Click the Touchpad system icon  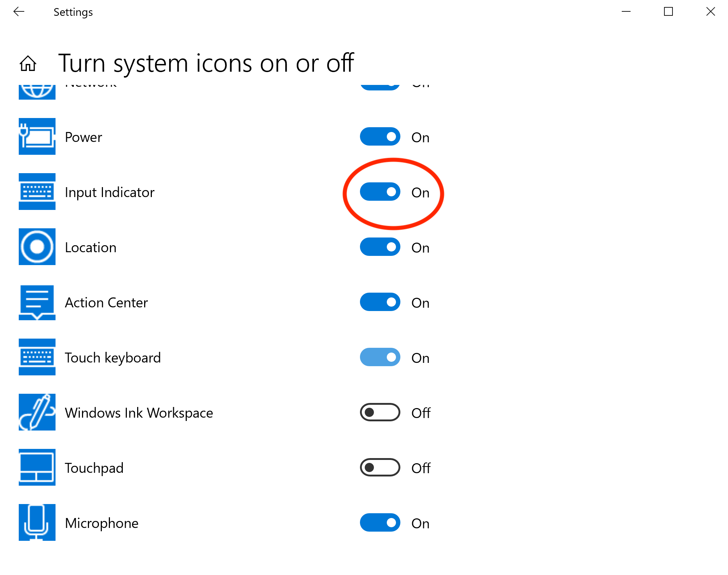coord(37,468)
